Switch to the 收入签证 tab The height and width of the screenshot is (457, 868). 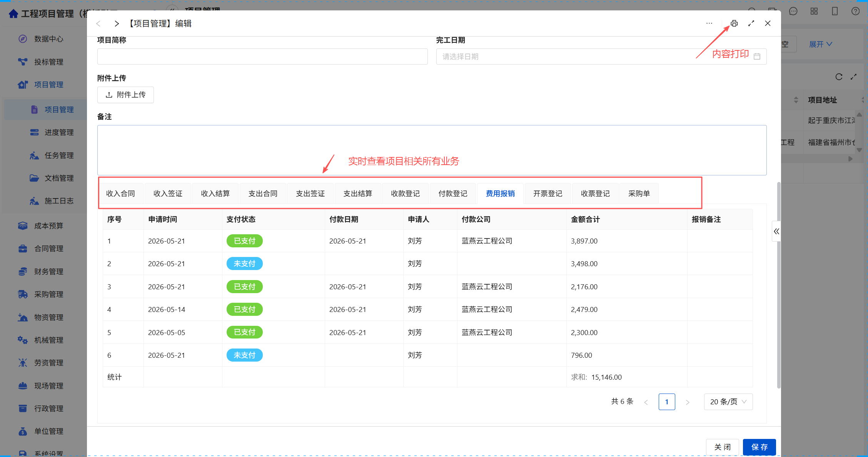pos(168,193)
